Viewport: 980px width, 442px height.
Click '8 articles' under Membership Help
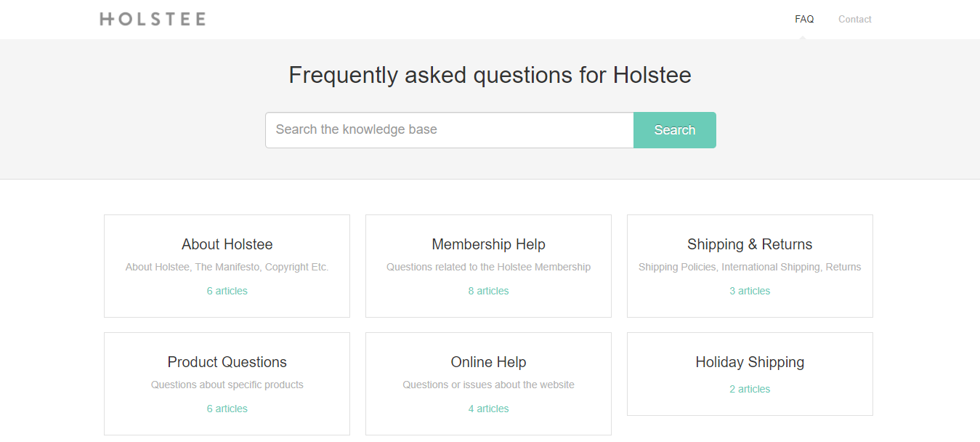click(488, 291)
